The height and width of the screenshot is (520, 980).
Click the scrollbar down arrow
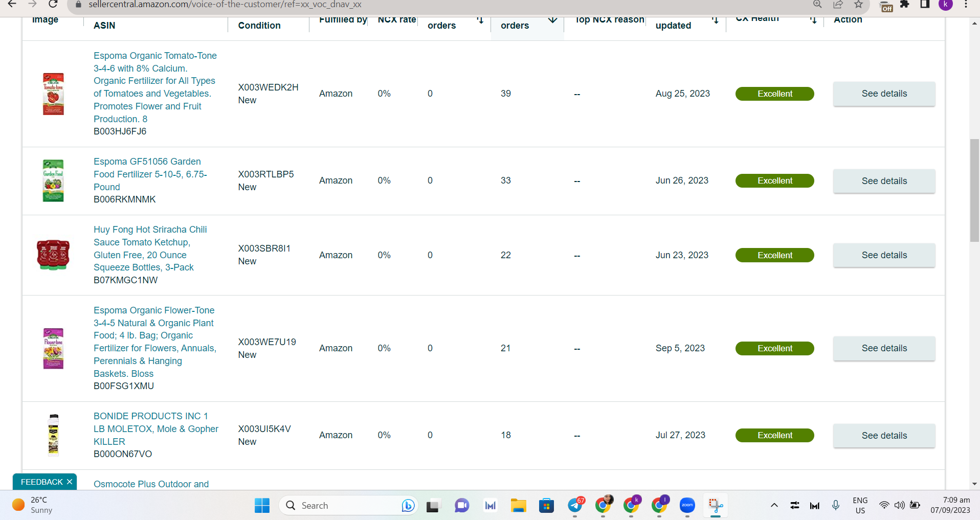(x=974, y=484)
